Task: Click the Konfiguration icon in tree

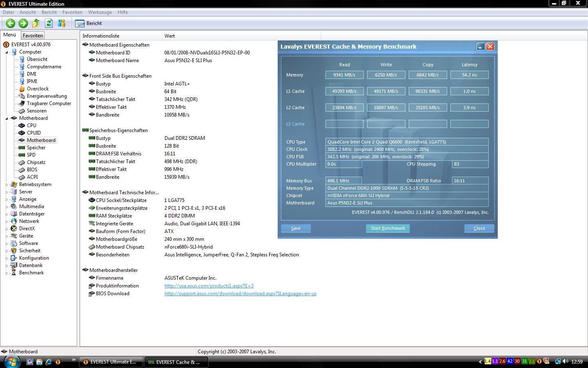Action: [14, 258]
